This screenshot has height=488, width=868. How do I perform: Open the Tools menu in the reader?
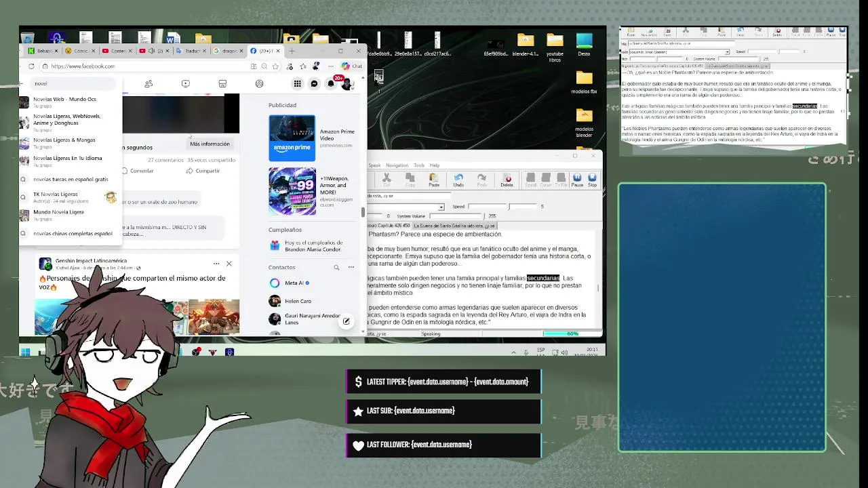tap(419, 165)
